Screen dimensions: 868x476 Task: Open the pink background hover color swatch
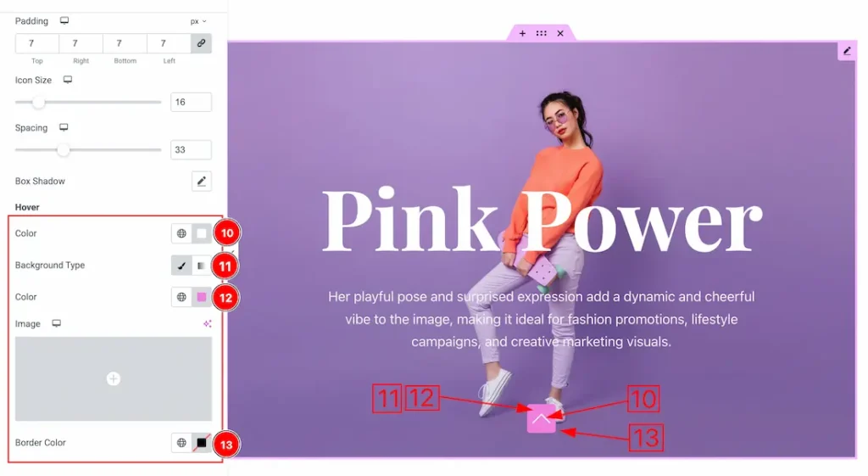202,297
